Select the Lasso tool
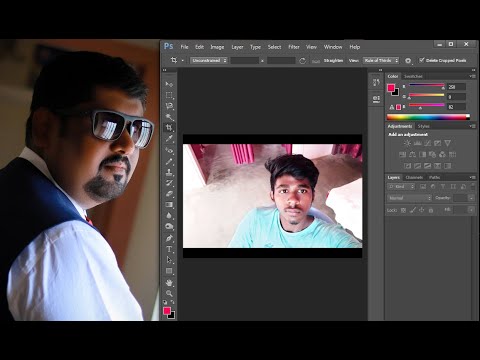The image size is (480, 360). coord(169,106)
